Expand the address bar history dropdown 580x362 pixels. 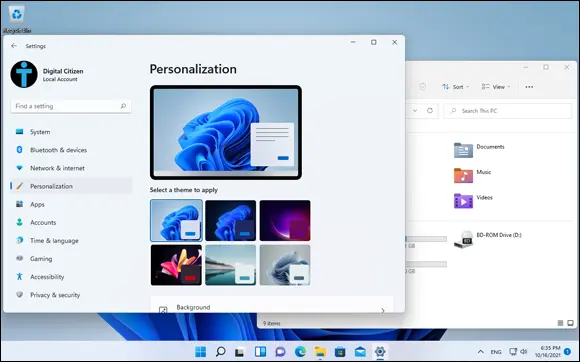pyautogui.click(x=415, y=111)
